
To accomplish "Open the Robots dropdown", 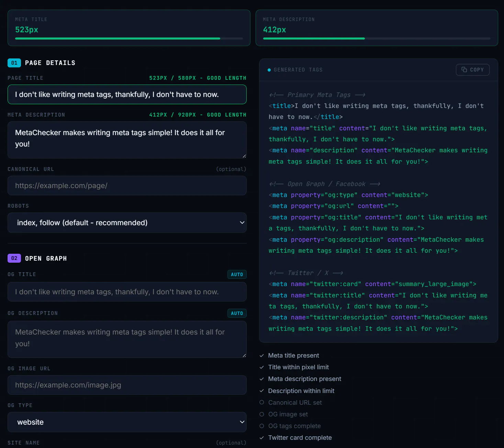I will (127, 222).
